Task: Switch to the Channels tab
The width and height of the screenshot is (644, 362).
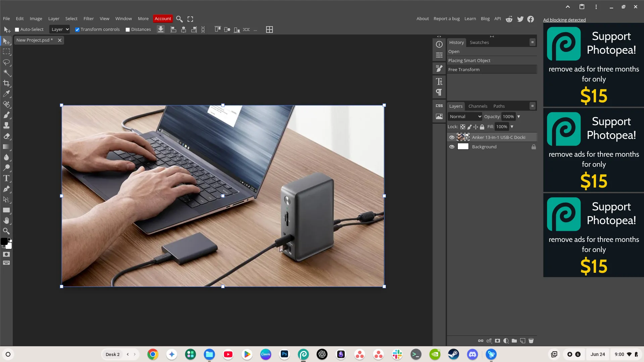Action: (478, 106)
